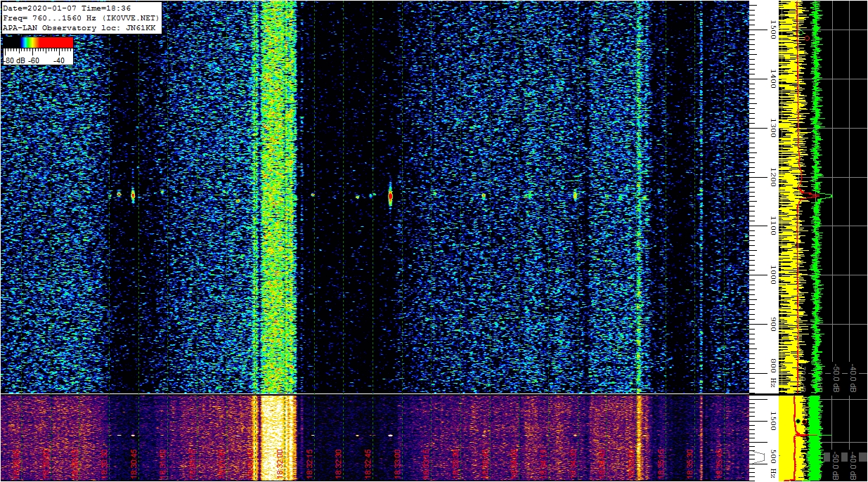Click the APA-LAN Observatory loc: JN61KK text
868x482 pixels.
tap(78, 27)
